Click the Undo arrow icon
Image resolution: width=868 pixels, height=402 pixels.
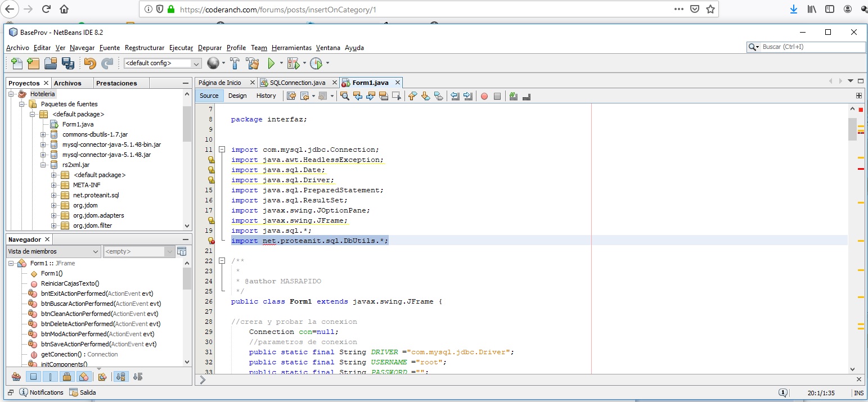click(90, 63)
